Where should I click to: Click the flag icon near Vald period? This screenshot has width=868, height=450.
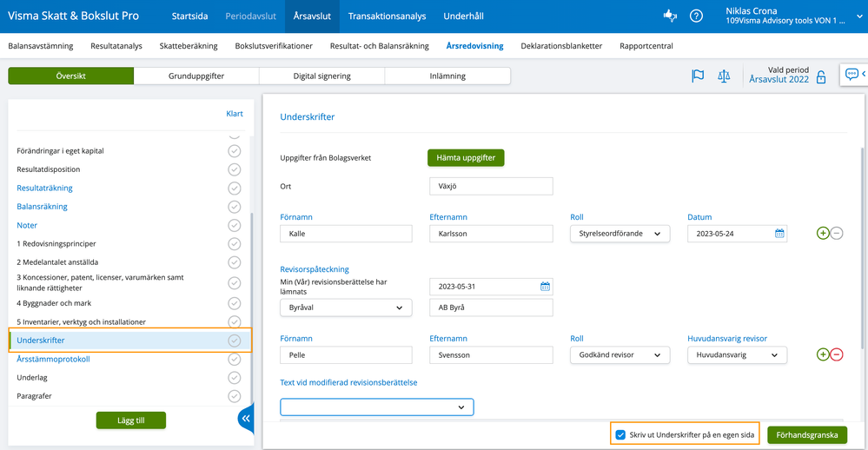tap(698, 76)
